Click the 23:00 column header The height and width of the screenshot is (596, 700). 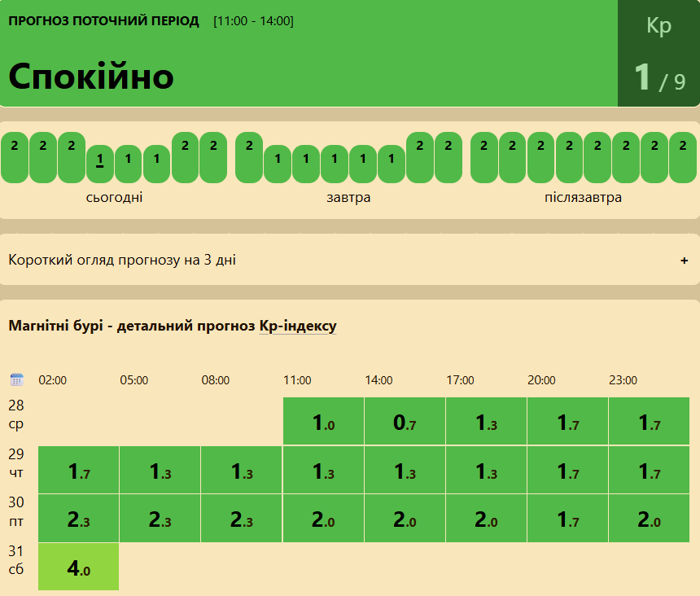[623, 380]
